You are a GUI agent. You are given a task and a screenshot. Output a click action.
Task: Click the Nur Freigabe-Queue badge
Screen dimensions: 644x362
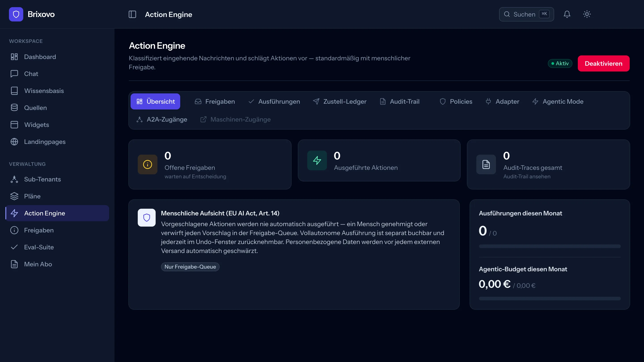(x=190, y=267)
